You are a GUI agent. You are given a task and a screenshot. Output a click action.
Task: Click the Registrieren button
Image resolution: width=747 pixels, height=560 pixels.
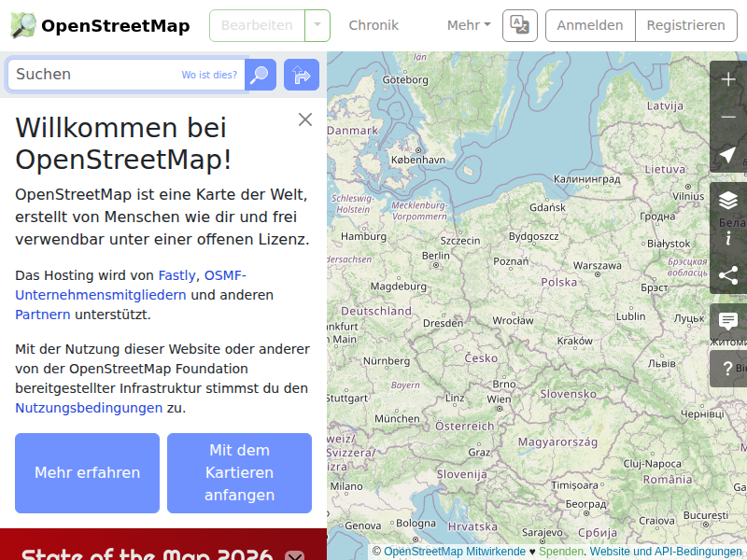[x=686, y=25]
